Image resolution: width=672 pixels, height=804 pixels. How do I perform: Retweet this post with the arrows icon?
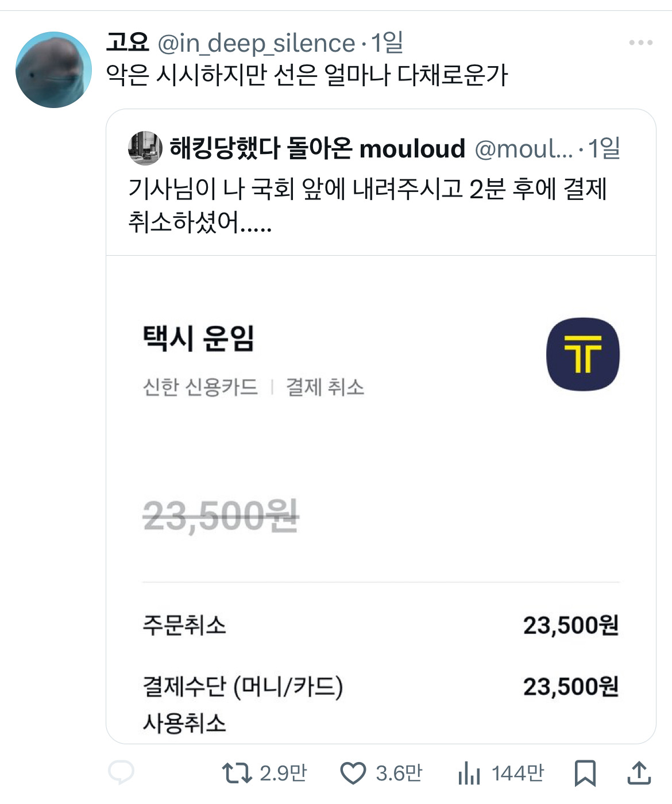[x=237, y=773]
